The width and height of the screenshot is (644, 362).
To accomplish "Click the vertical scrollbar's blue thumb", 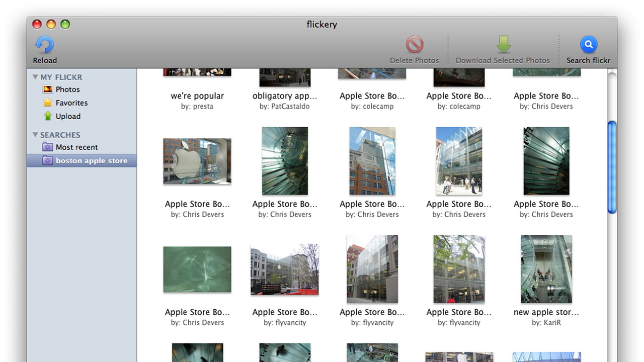I will click(612, 167).
